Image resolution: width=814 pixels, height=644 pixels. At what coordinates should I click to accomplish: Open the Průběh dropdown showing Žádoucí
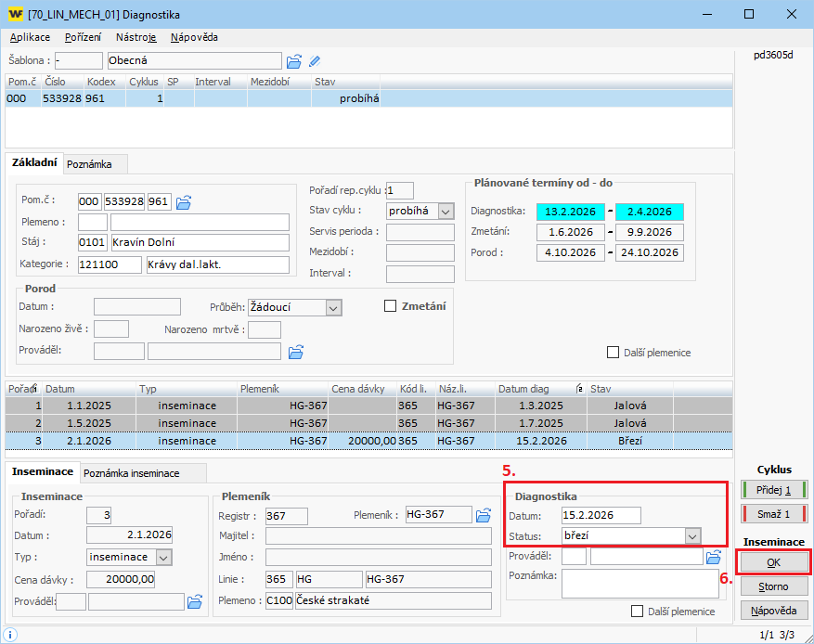point(333,307)
